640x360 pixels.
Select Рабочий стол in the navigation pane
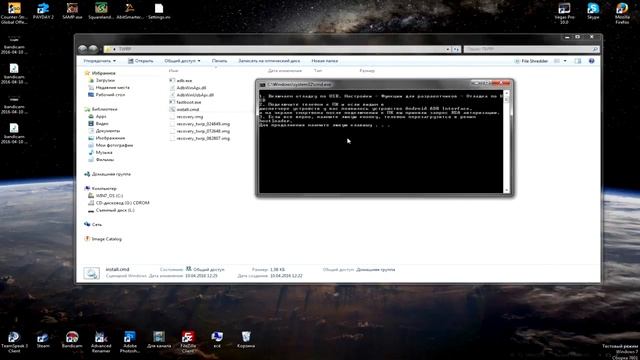[107, 95]
